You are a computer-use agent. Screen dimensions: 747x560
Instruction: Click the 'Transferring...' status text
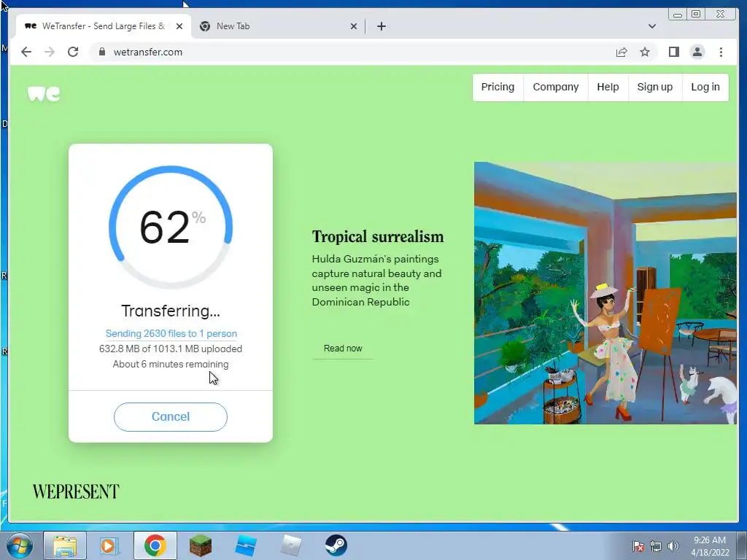pyautogui.click(x=171, y=311)
